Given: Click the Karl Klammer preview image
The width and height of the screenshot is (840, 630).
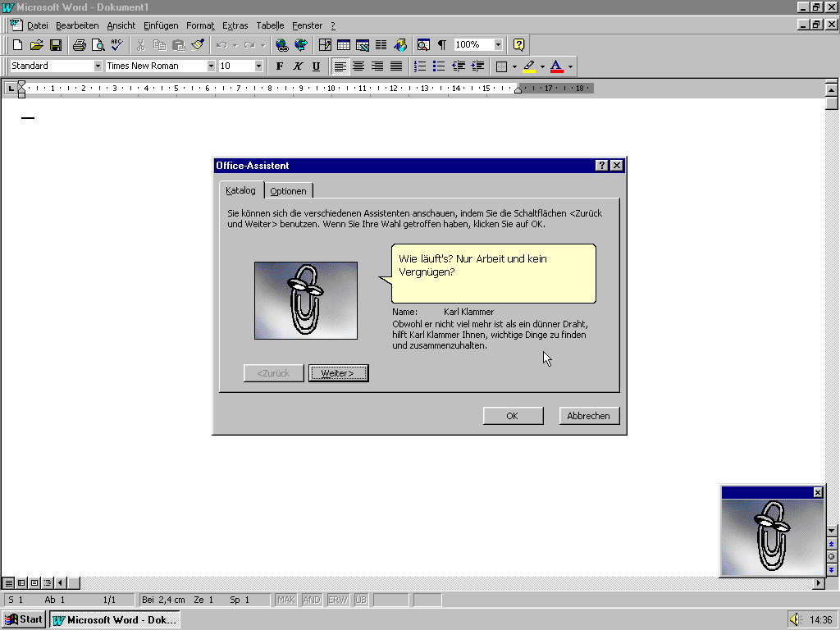Looking at the screenshot, I should coord(306,300).
